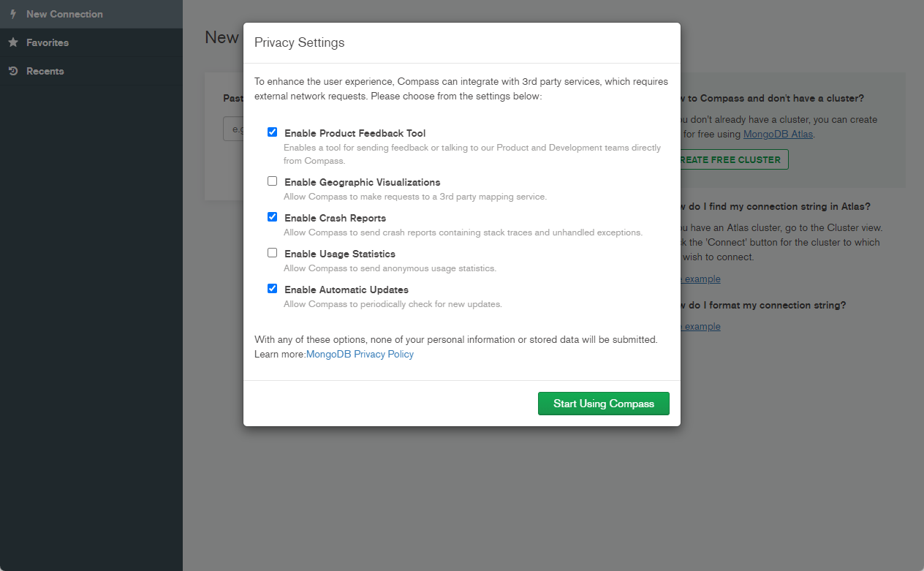Open Recents in sidebar
The image size is (924, 571).
pos(91,71)
